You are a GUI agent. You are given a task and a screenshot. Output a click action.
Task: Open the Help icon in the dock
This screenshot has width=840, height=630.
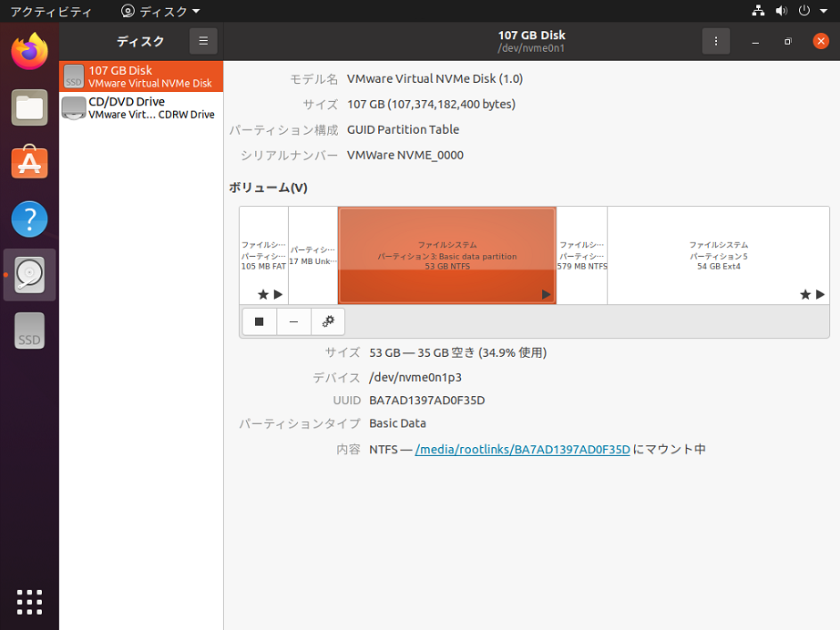[x=29, y=219]
